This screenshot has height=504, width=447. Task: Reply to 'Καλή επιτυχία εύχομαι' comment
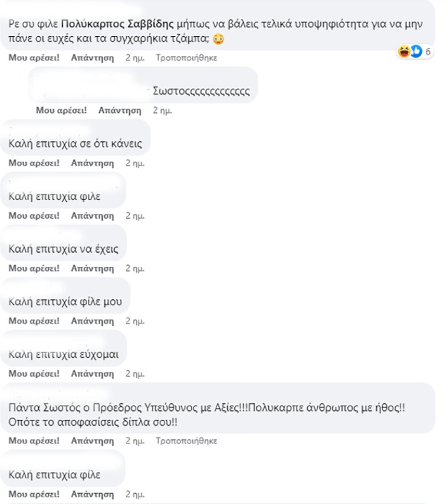click(x=92, y=373)
